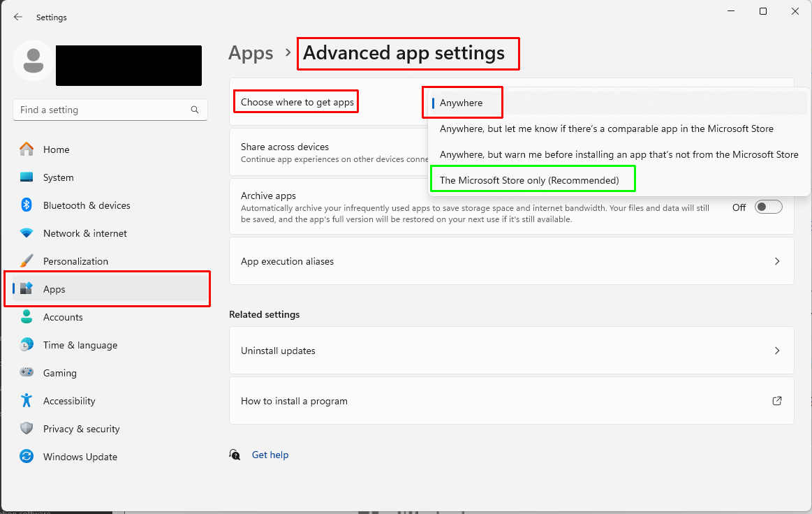Maximize the Settings window
Screen dimensions: 812x514
pyautogui.click(x=763, y=11)
